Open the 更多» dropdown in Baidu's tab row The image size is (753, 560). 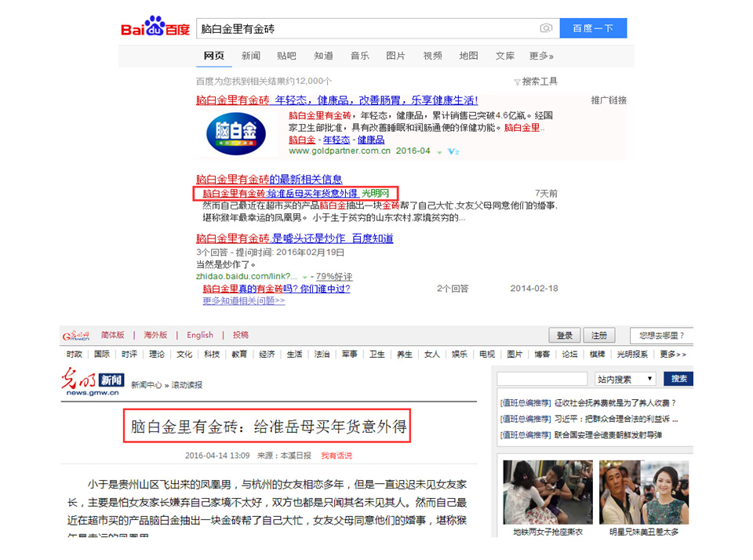[x=541, y=56]
